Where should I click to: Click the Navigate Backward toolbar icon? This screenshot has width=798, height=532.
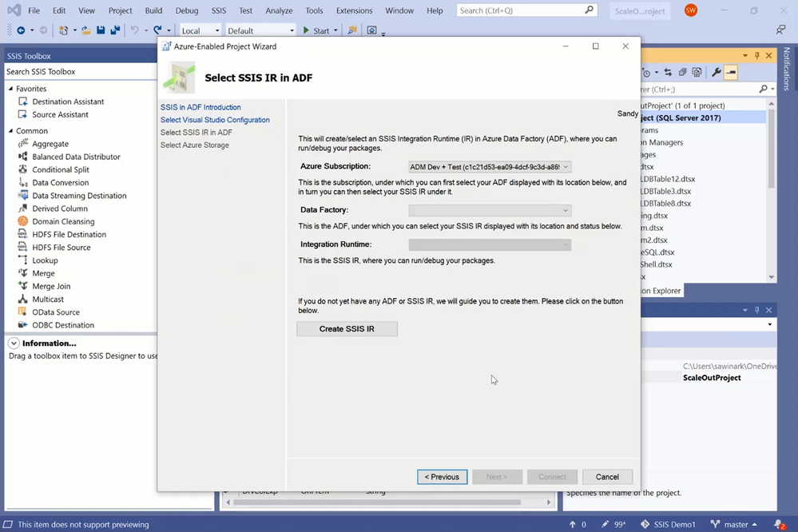click(21, 30)
